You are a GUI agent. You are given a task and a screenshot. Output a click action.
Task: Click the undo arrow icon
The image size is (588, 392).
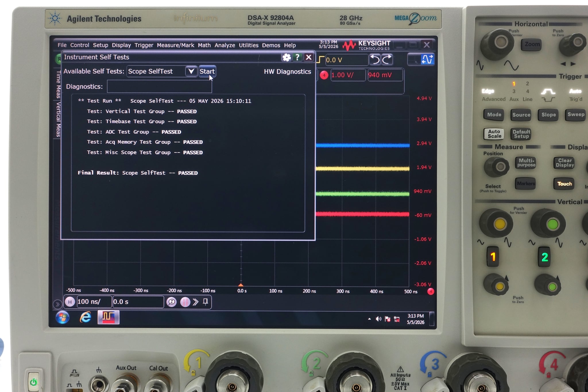(375, 59)
